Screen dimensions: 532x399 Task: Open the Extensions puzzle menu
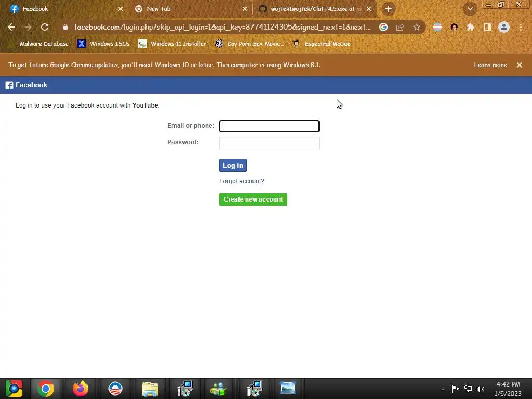471,27
